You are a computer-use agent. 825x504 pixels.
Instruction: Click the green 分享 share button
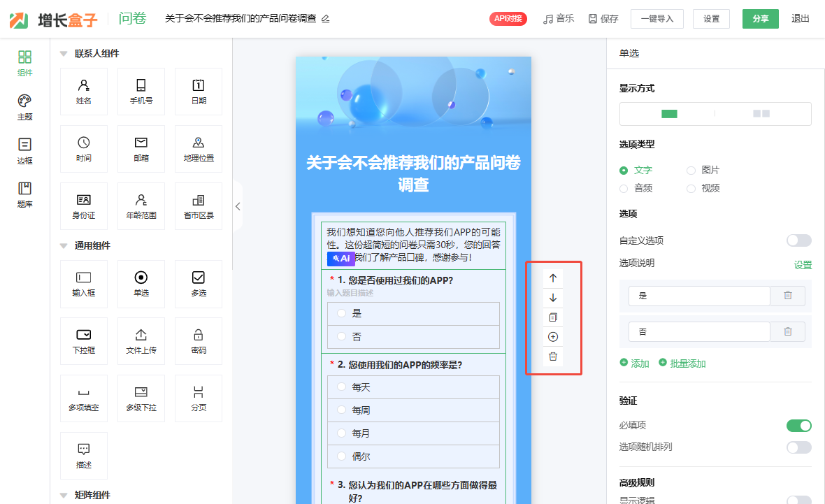click(x=760, y=19)
